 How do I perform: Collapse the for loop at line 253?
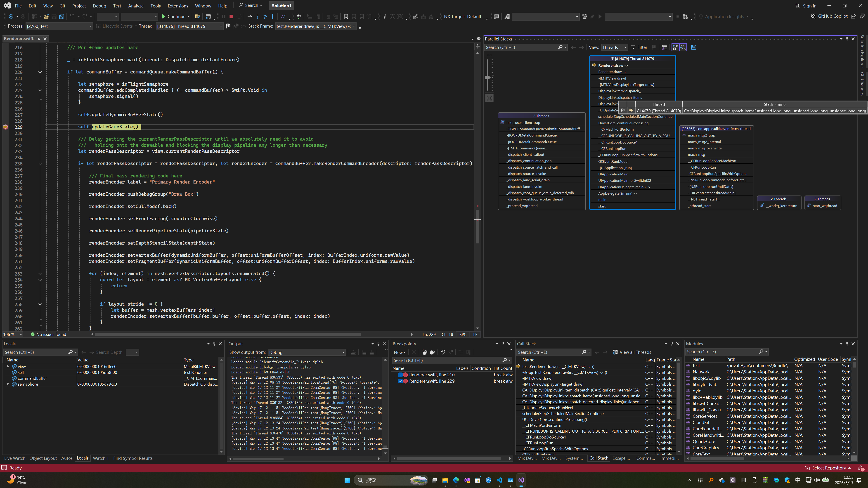[40, 273]
